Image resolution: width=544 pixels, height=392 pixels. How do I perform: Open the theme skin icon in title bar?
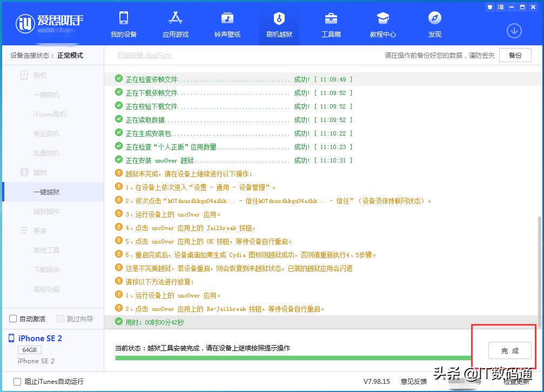[x=489, y=6]
